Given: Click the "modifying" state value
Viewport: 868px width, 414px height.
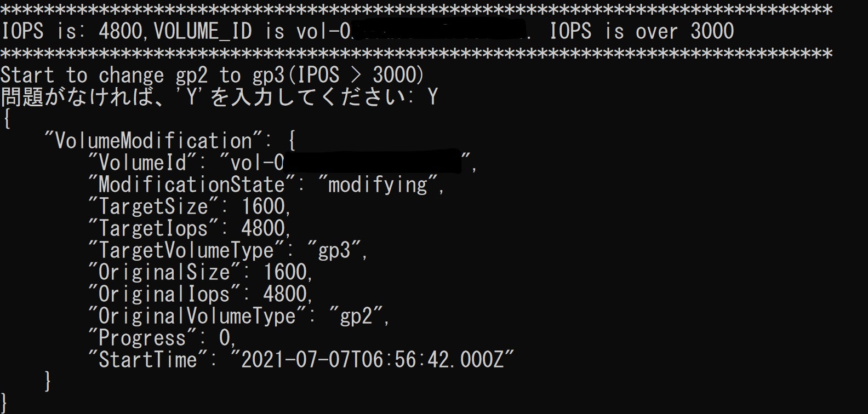Looking at the screenshot, I should (x=378, y=185).
